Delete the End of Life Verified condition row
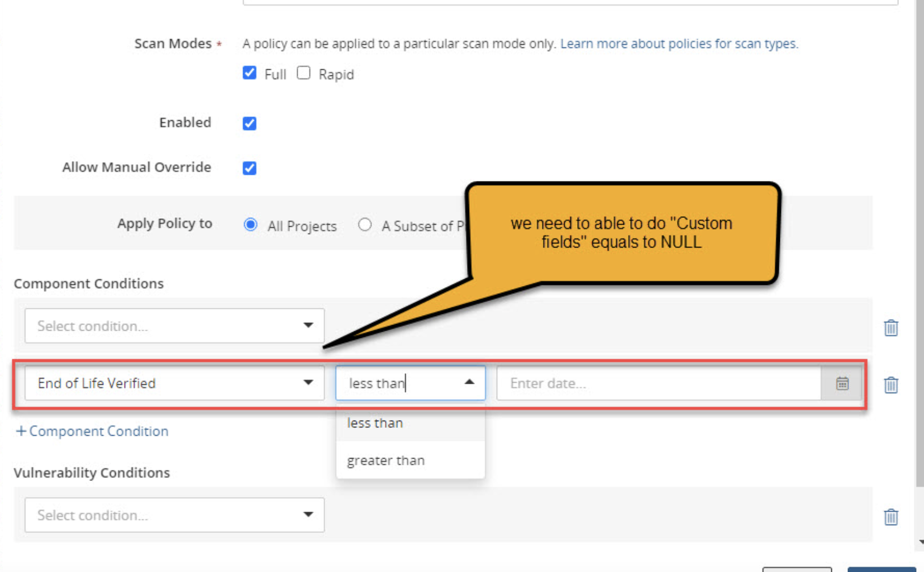The height and width of the screenshot is (572, 924). pos(891,384)
